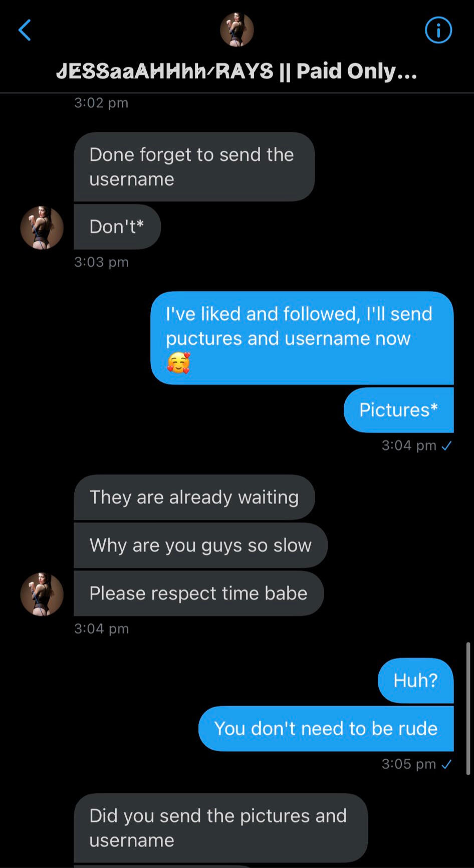Tap the smiling hearts emoji in the message
Screen dimensions: 474x868
178,363
